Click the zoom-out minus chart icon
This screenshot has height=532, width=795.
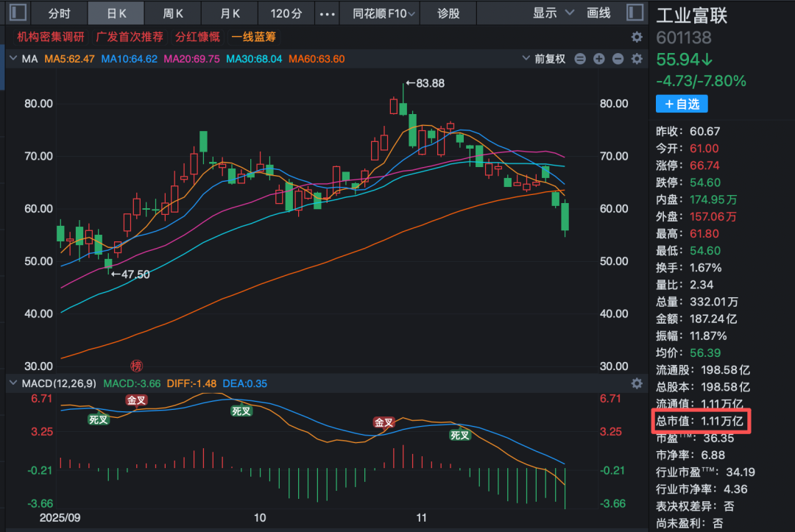coord(580,59)
